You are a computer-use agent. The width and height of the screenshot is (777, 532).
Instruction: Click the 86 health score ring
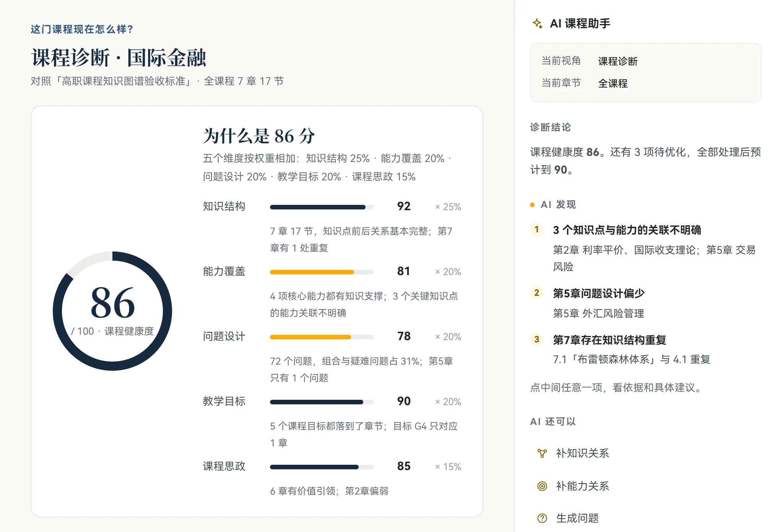112,311
